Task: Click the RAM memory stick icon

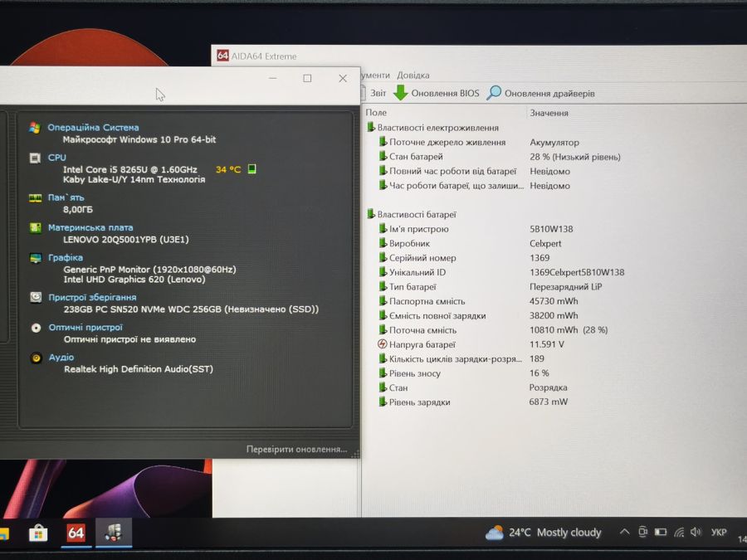Action: [x=35, y=198]
